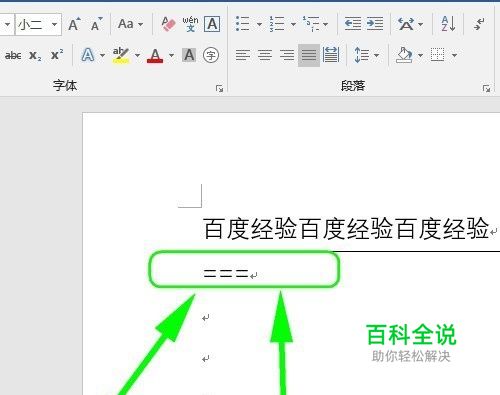500x395 pixels.
Task: Toggle Justify alignment
Action: point(309,55)
